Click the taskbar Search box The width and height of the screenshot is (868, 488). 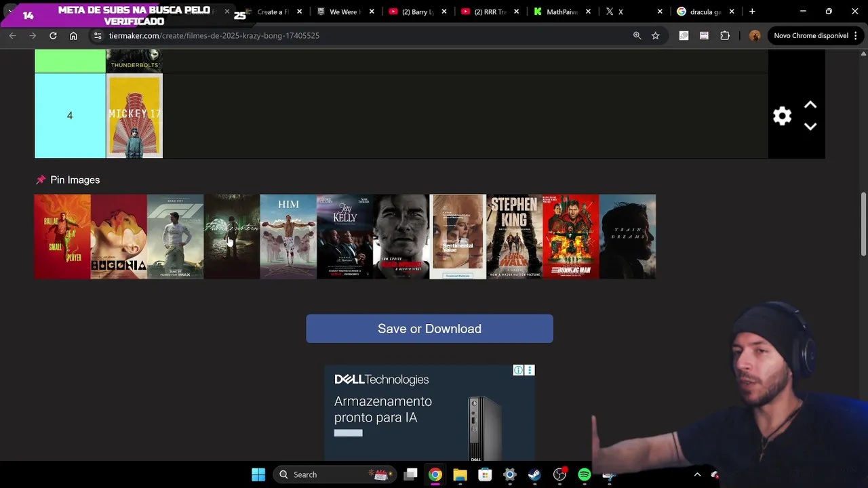click(x=335, y=474)
